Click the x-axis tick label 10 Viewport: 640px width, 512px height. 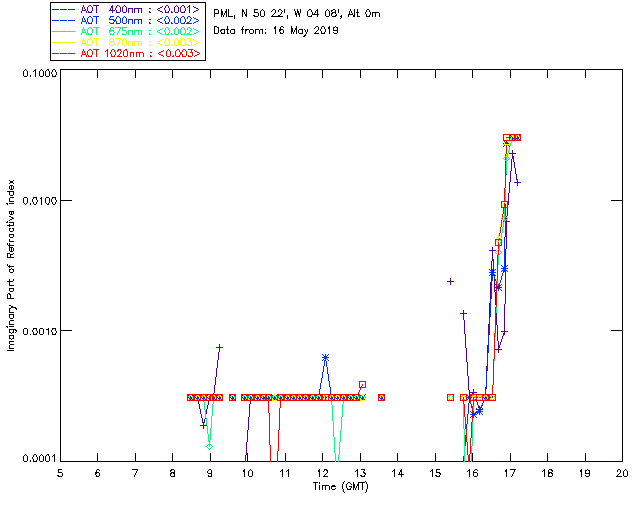[247, 473]
